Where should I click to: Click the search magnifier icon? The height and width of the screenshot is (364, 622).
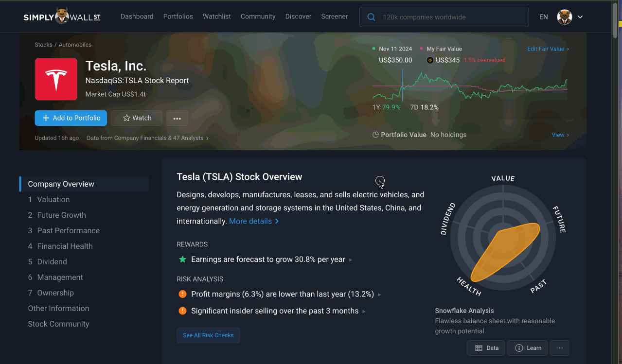point(371,17)
